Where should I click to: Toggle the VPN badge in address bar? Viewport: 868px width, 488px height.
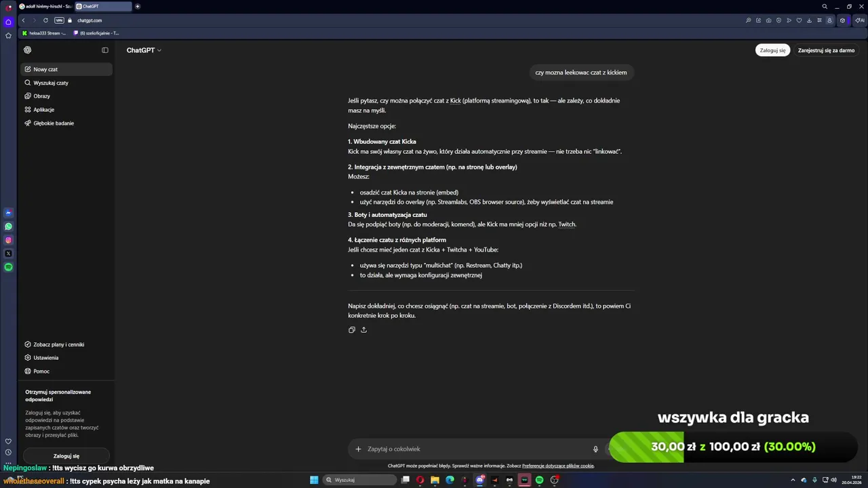click(59, 20)
